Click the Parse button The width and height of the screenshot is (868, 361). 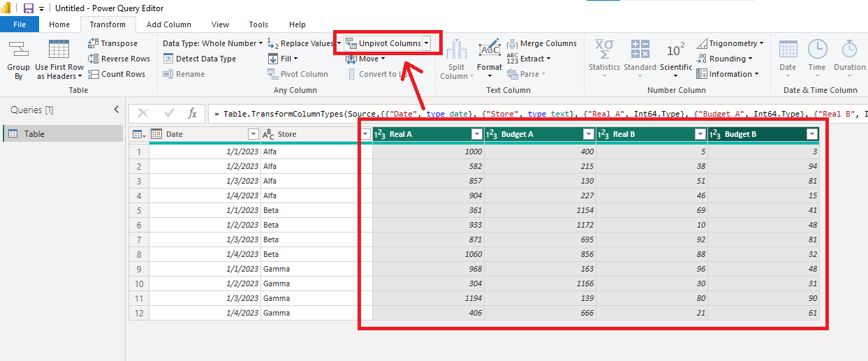tap(527, 74)
